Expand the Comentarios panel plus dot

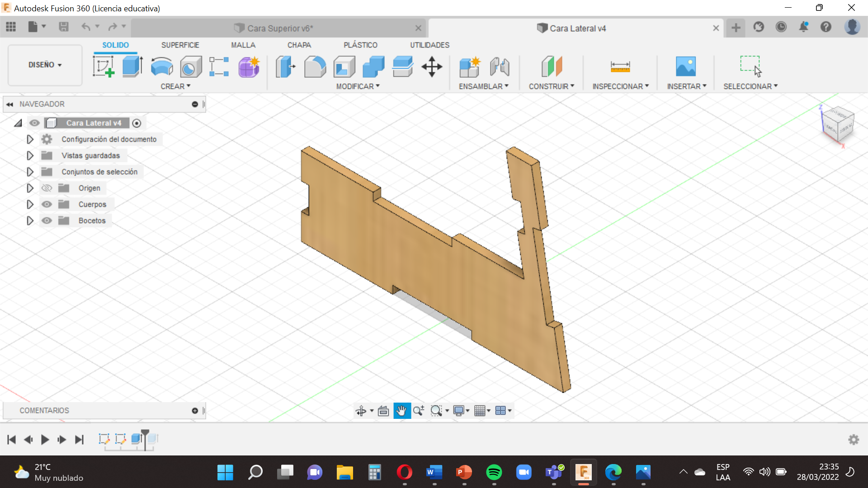195,411
